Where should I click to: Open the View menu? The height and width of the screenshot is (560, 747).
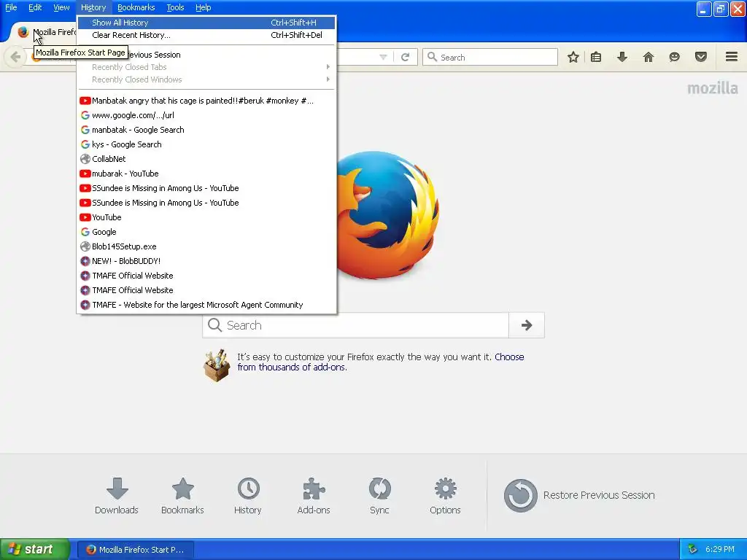pyautogui.click(x=61, y=7)
